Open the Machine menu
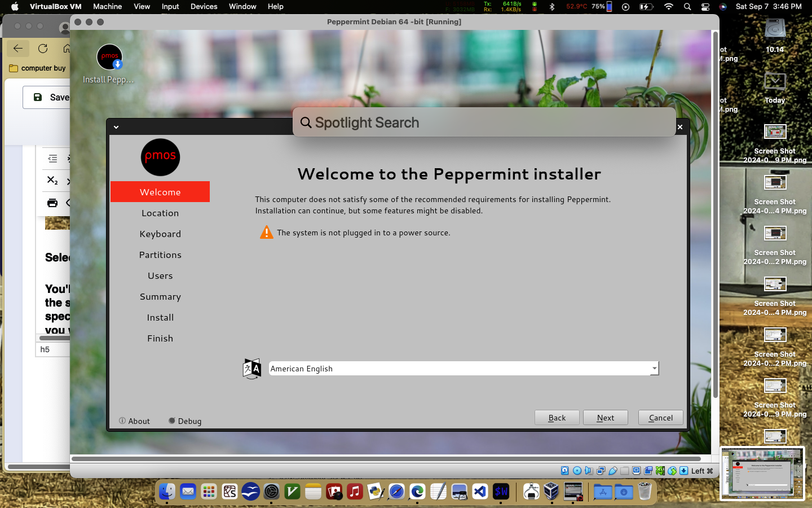 point(107,7)
